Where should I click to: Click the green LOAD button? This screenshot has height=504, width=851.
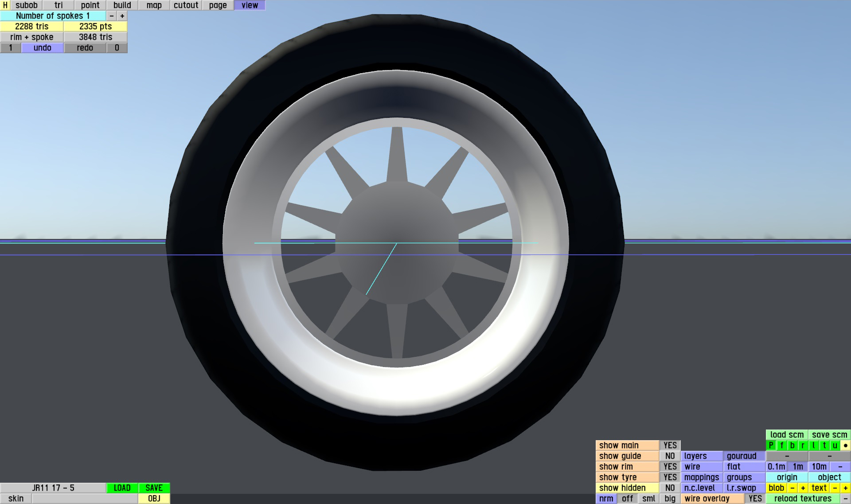tap(122, 488)
